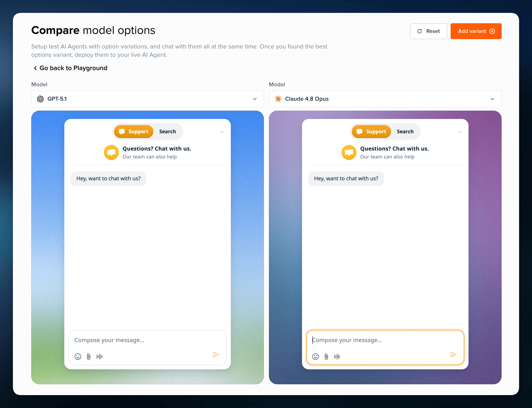Click chat avatar icon in GPT-5.1 widget
This screenshot has height=408, width=532.
[111, 152]
